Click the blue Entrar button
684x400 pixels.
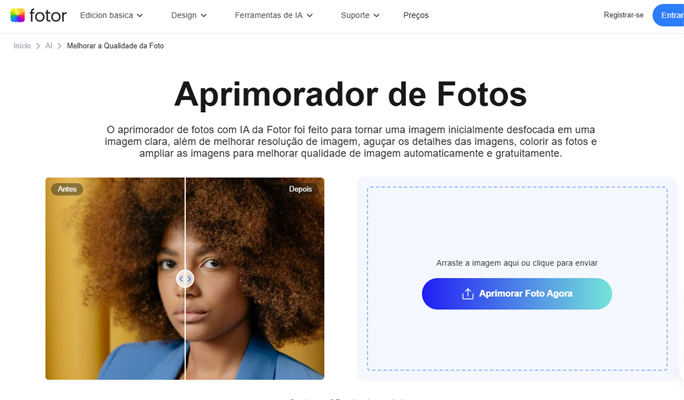coord(669,15)
